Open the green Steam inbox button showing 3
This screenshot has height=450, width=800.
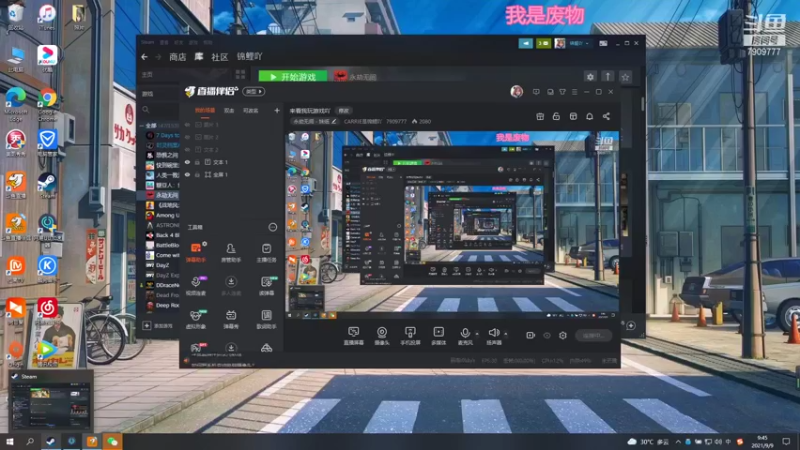click(x=544, y=43)
